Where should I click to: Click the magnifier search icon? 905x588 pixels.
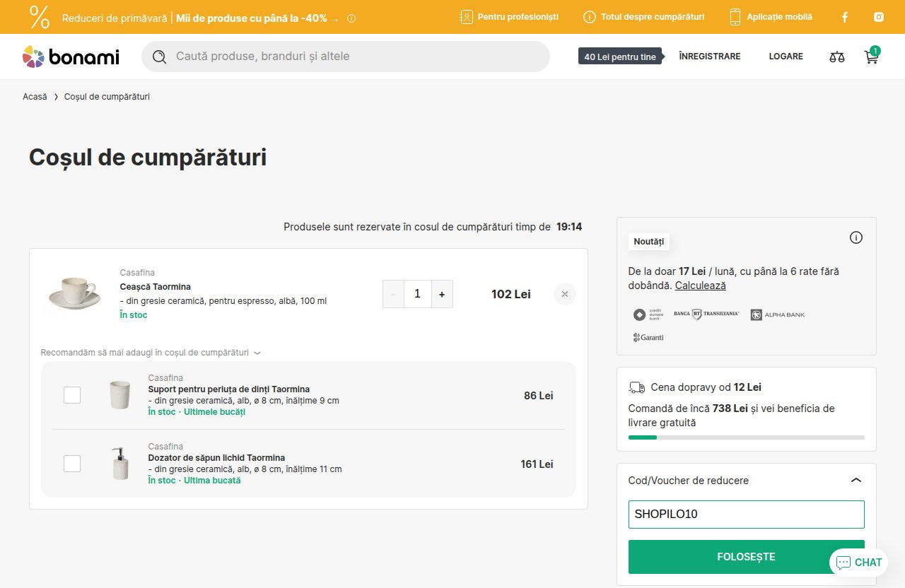(x=160, y=57)
